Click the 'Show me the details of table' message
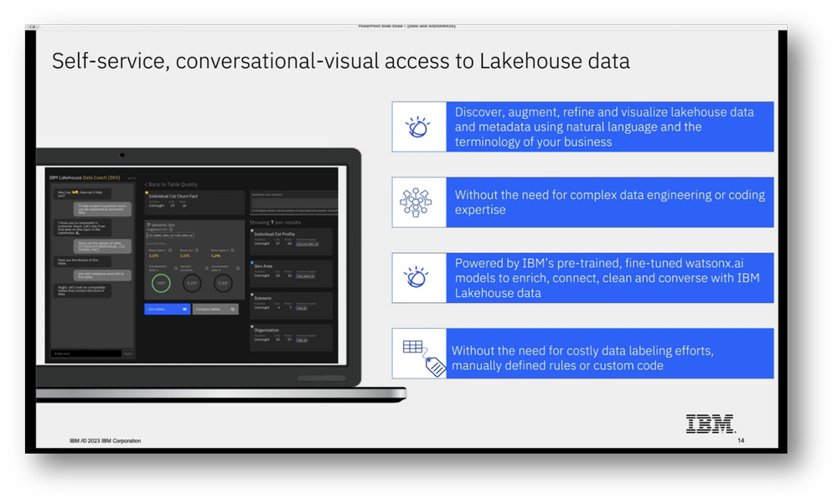 [x=102, y=246]
